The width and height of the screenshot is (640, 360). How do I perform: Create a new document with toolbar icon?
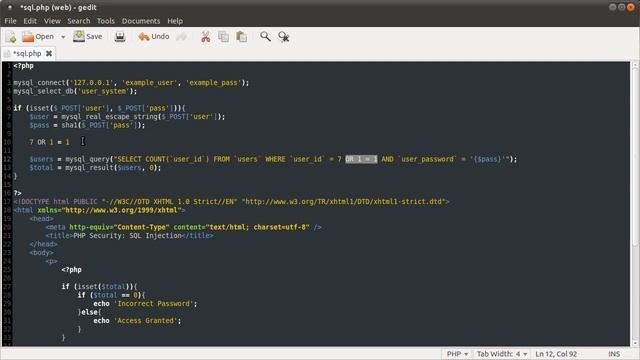pos(11,37)
